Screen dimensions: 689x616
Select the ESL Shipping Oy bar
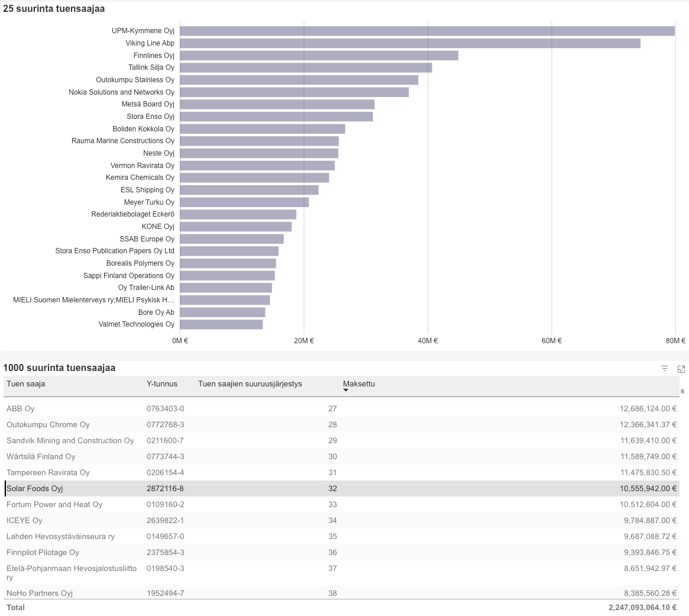coord(249,190)
